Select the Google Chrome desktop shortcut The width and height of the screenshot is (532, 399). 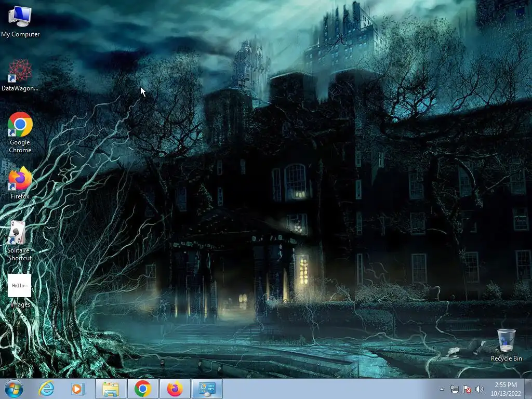(x=20, y=132)
